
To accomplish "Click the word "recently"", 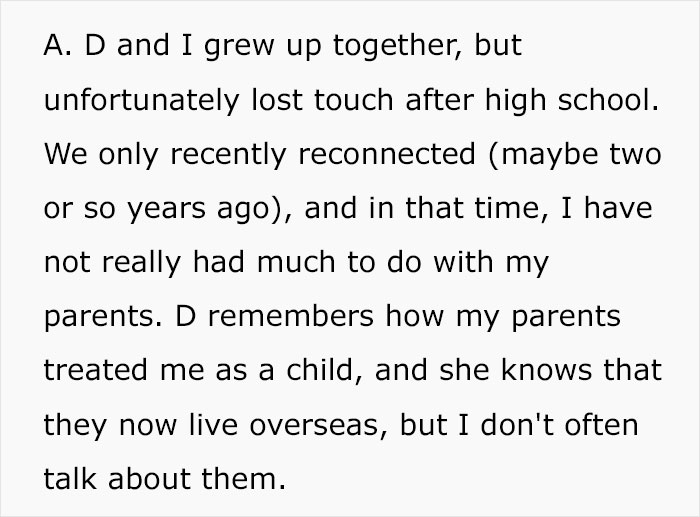I will (x=205, y=156).
